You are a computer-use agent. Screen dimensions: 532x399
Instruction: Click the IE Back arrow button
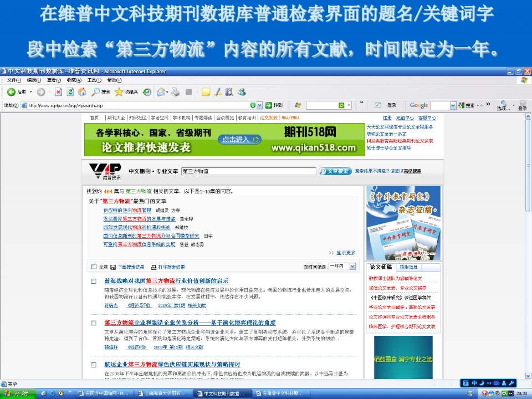[x=11, y=92]
